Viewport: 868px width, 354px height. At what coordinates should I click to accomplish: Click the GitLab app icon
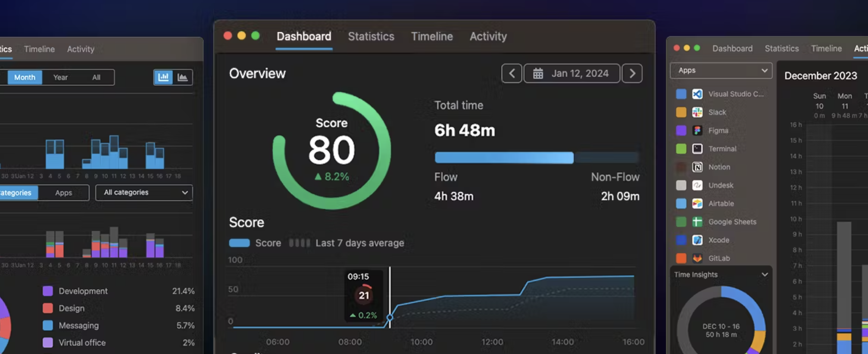pyautogui.click(x=697, y=258)
